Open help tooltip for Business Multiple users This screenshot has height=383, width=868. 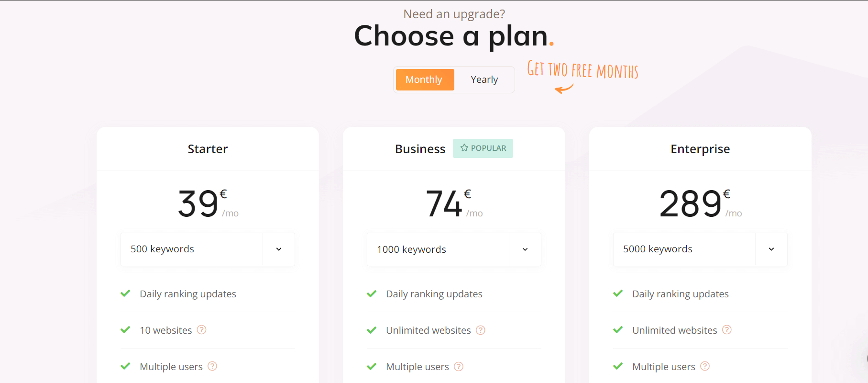pyautogui.click(x=459, y=367)
